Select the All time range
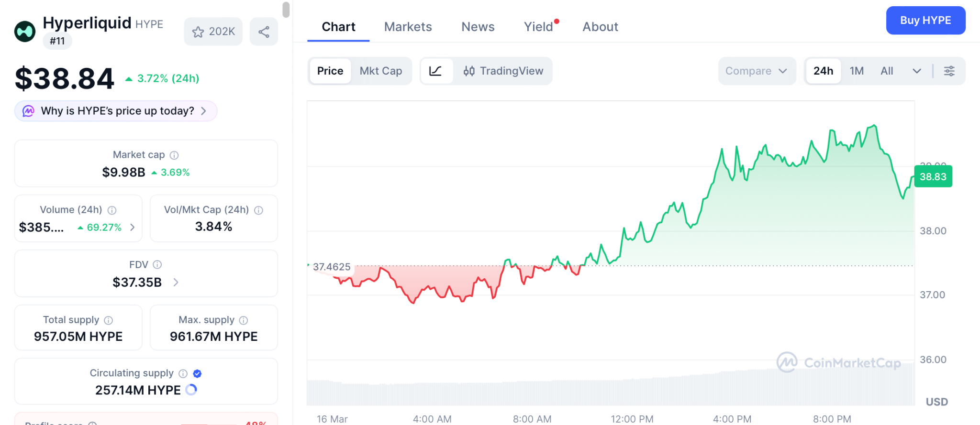 pyautogui.click(x=887, y=71)
